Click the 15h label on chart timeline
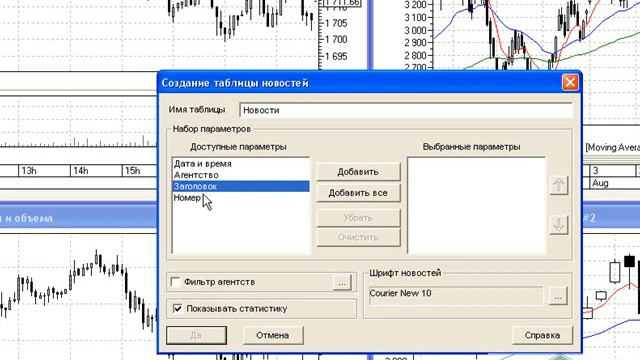Viewport: 640px width, 360px height. 132,171
